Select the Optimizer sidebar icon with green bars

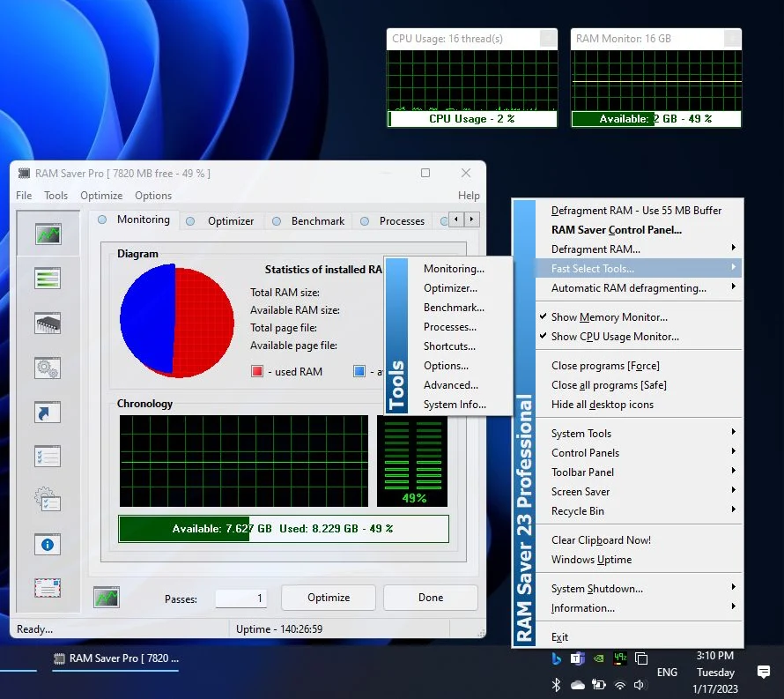[x=48, y=279]
